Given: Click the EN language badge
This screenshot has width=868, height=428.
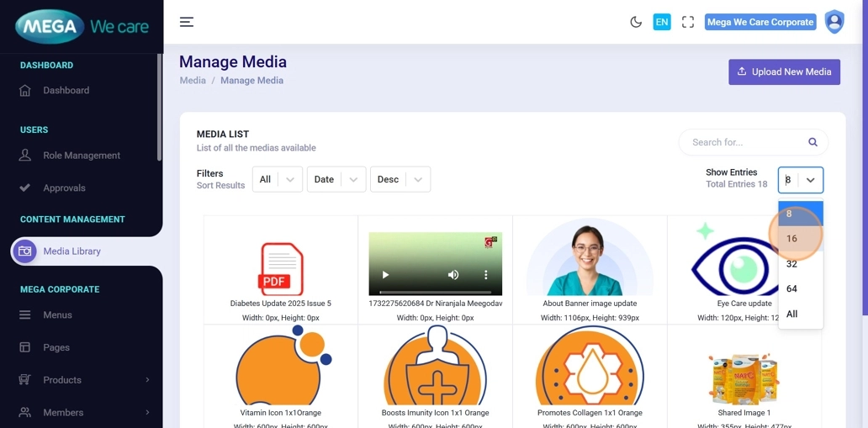Looking at the screenshot, I should [662, 22].
